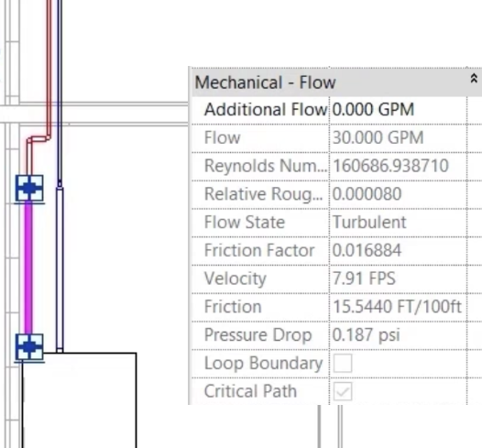
Task: Select the Flow parameter label
Action: click(222, 137)
